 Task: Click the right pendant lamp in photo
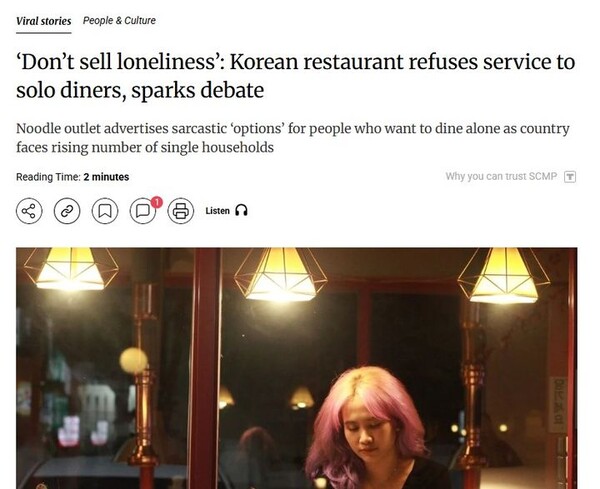504,275
